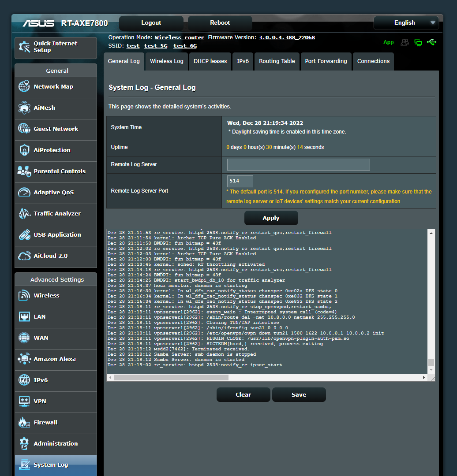Click the WAN globe icon
Image resolution: width=457 pixels, height=476 pixels.
click(24, 338)
